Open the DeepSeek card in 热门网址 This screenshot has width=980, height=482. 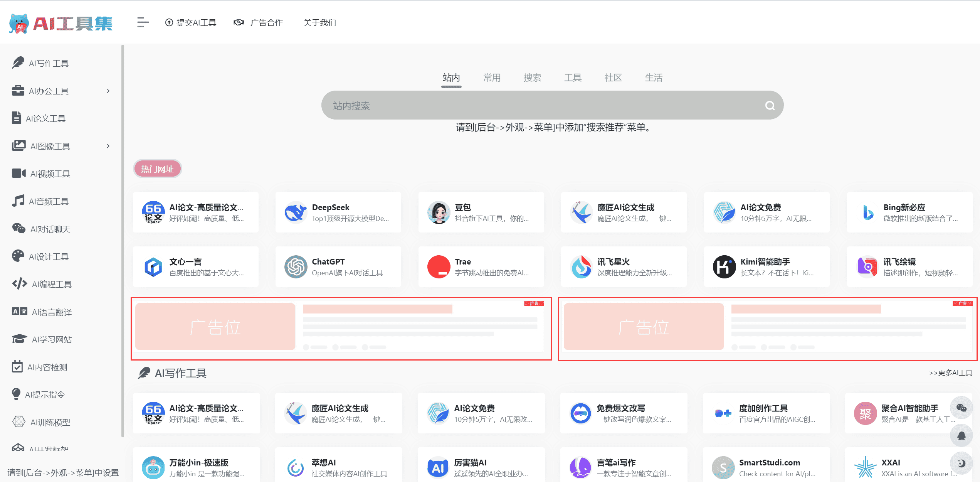[x=338, y=212]
